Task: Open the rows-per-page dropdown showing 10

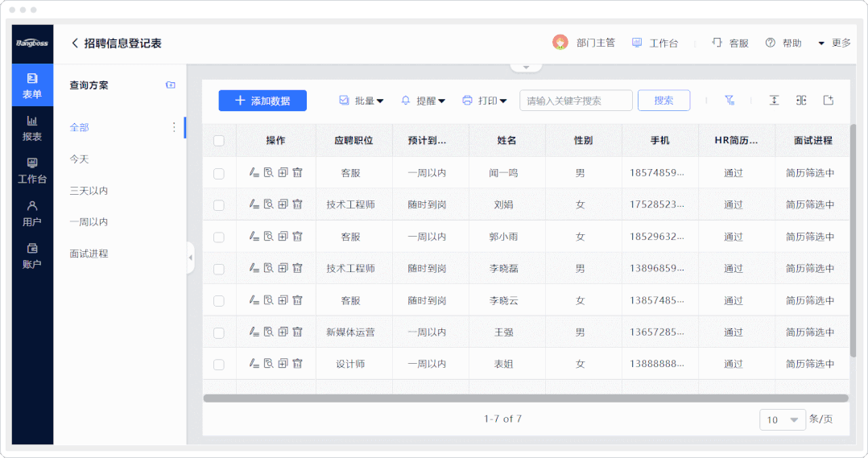Action: [x=782, y=419]
